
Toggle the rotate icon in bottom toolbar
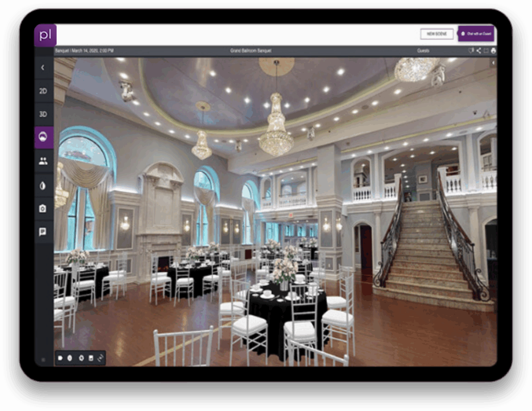point(100,358)
